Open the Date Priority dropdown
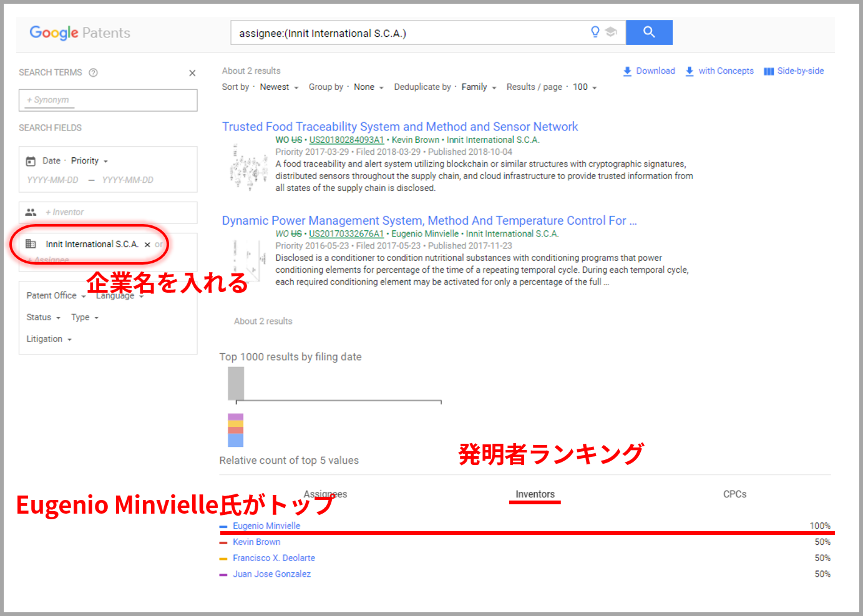 [x=89, y=161]
